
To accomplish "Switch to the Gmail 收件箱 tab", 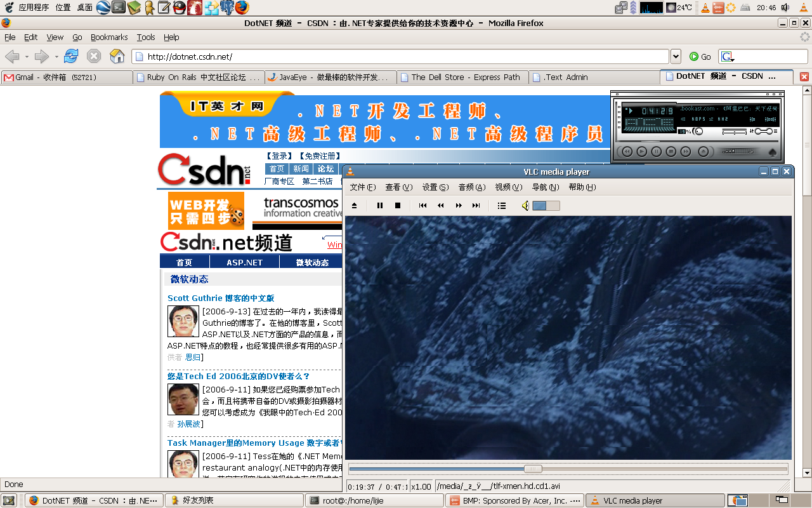I will tap(67, 77).
